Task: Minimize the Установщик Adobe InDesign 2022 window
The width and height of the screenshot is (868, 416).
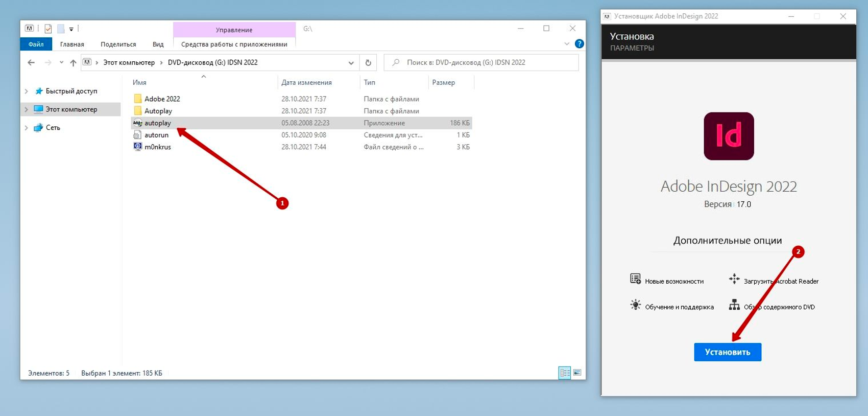Action: coord(791,16)
